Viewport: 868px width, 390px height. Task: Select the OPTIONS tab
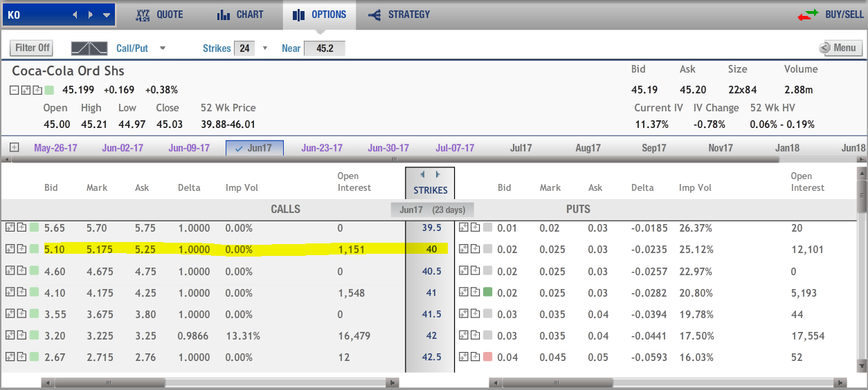(x=319, y=15)
